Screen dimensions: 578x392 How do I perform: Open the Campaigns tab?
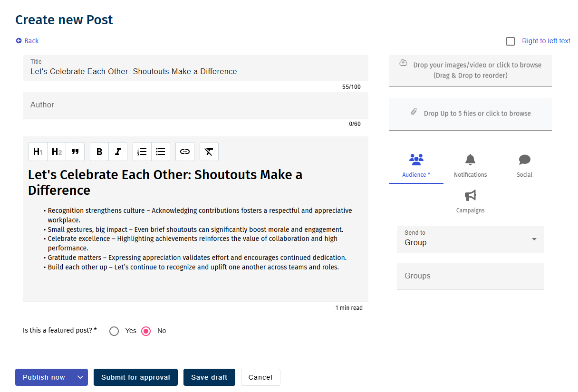(x=470, y=201)
